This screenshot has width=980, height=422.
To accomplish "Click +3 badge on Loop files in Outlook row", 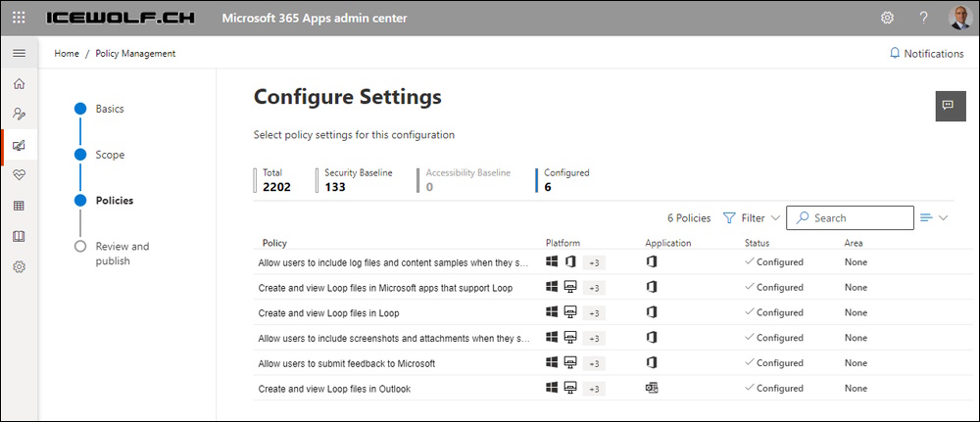I will point(594,389).
